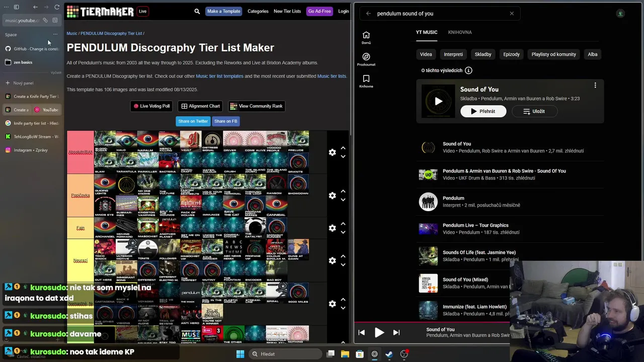Screen dimensions: 644x362
Task: Open settings gear for the Fajn tier
Action: tap(332, 228)
